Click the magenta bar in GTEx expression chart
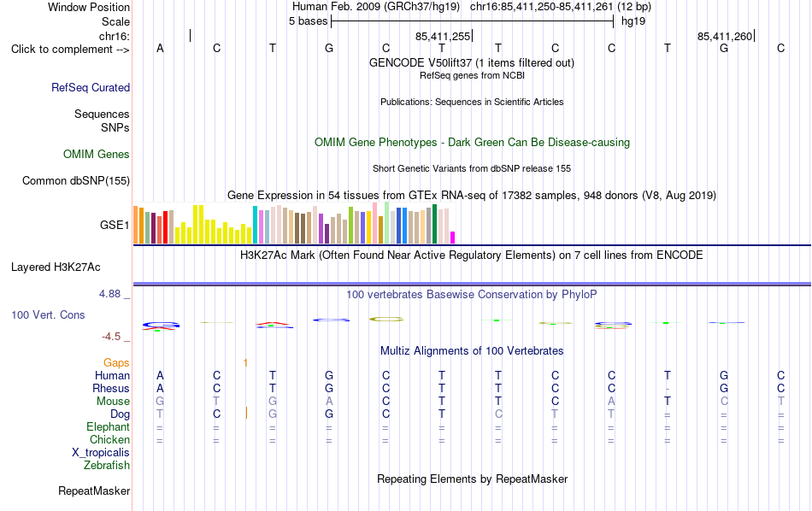812x511 pixels. [453, 238]
